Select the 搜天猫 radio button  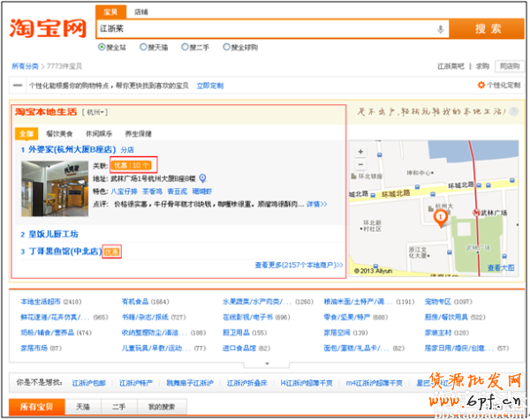(x=144, y=47)
